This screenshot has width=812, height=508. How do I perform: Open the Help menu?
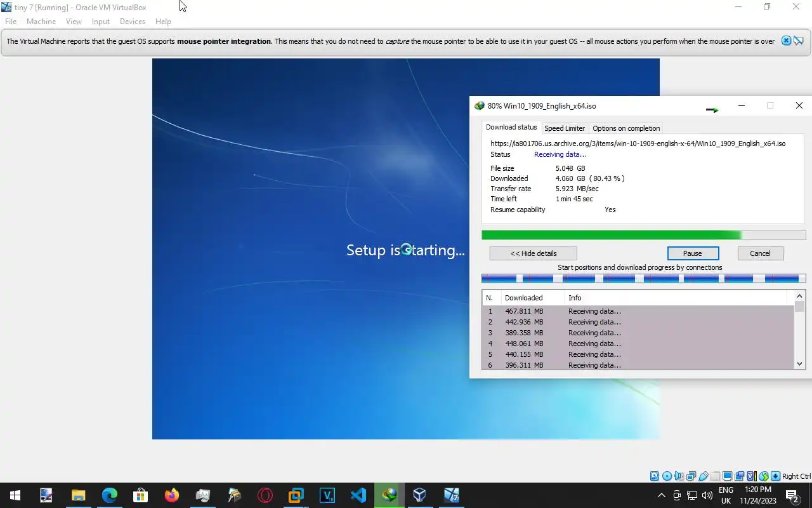tap(163, 21)
